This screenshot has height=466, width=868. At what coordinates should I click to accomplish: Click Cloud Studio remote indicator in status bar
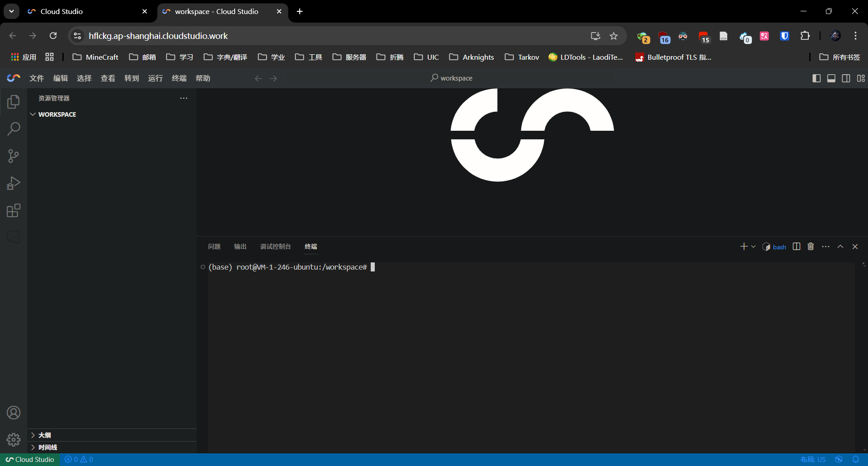tap(30, 459)
